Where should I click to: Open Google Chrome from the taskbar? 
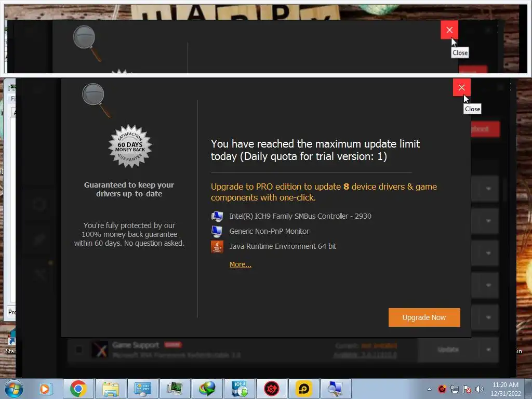(78, 389)
